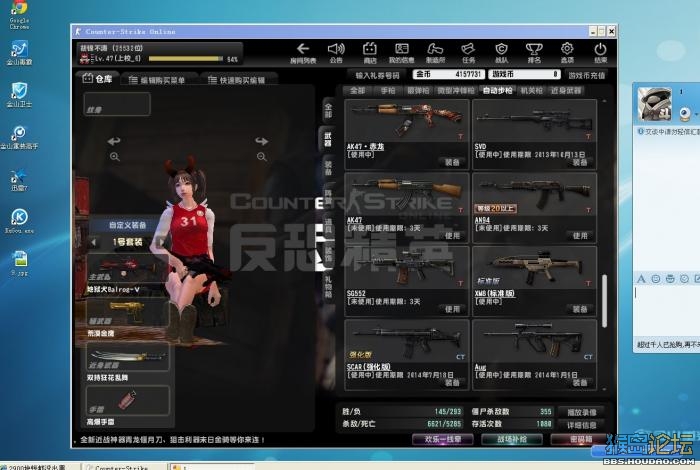700x470 pixels.
Task: Click 使用 button on AN94 card
Action: [579, 236]
